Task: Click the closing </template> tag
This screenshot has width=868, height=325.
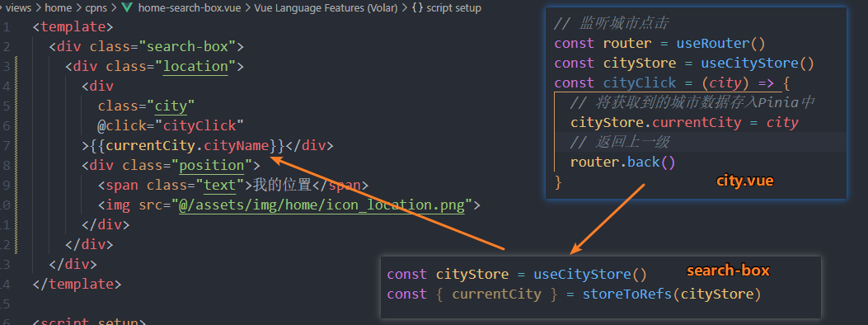Action: [77, 284]
